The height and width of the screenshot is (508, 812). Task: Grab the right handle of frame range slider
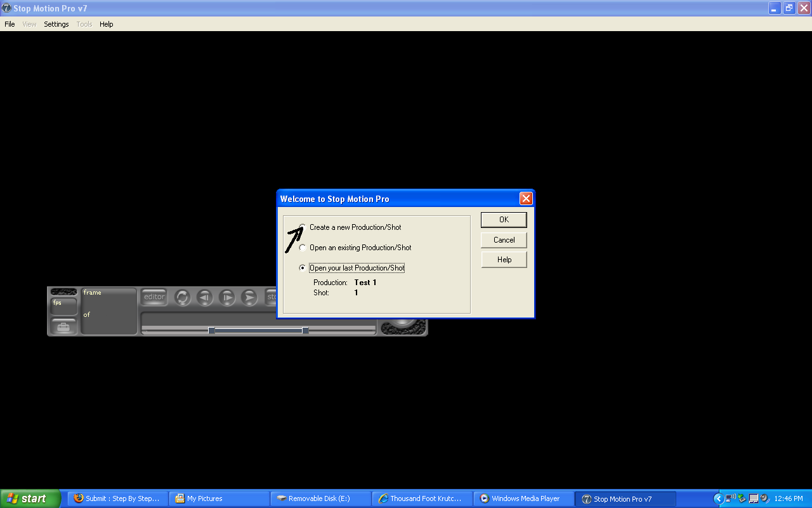coord(305,330)
